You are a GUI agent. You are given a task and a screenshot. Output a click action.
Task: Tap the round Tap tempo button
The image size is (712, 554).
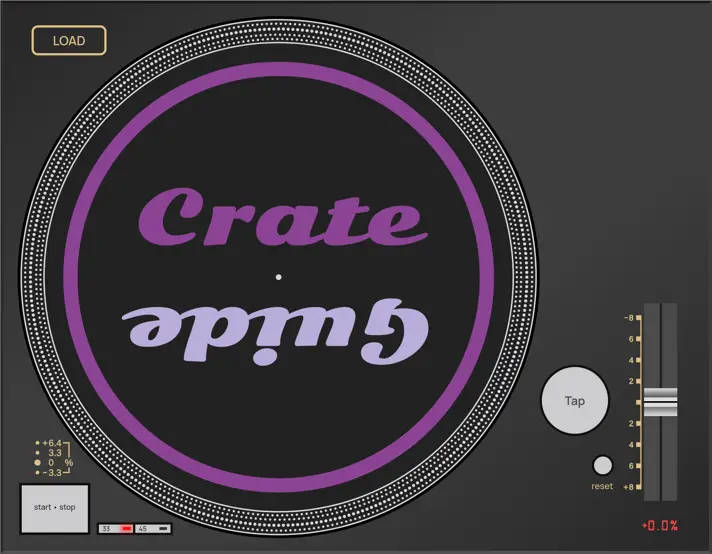pos(574,401)
